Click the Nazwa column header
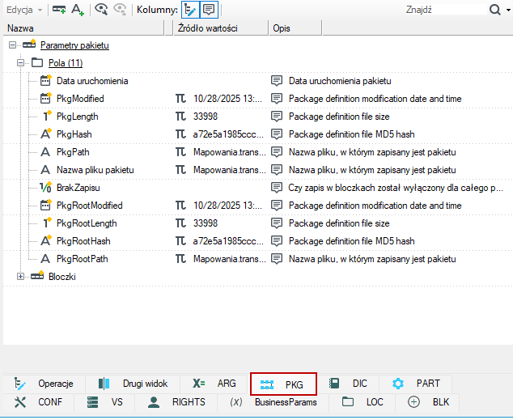Viewport: 513px width, 420px height. tap(83, 28)
